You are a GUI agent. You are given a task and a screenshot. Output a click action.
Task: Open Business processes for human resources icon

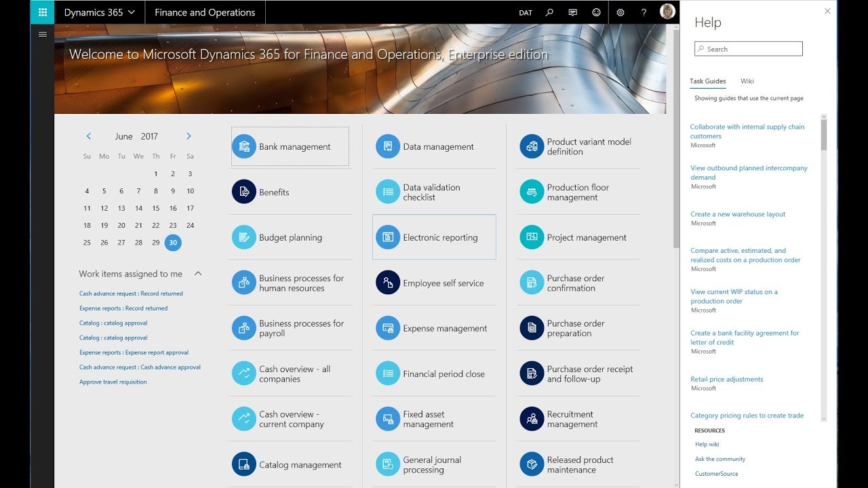click(x=244, y=283)
